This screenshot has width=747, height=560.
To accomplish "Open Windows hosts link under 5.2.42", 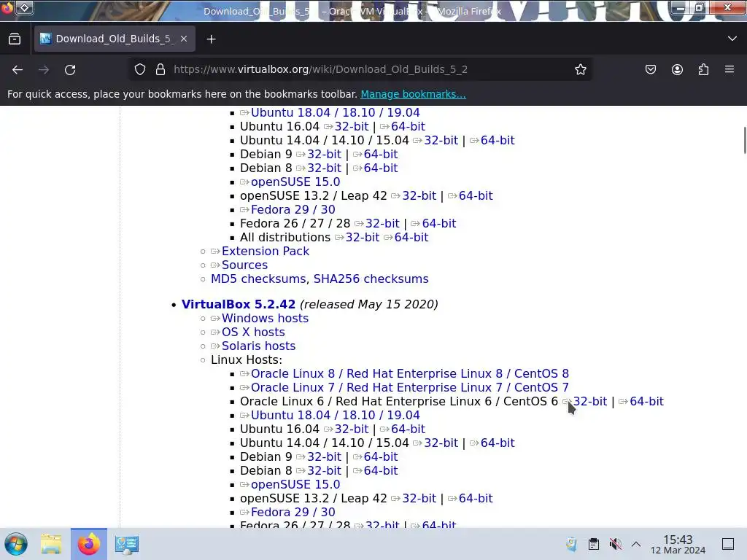I will 265,318.
